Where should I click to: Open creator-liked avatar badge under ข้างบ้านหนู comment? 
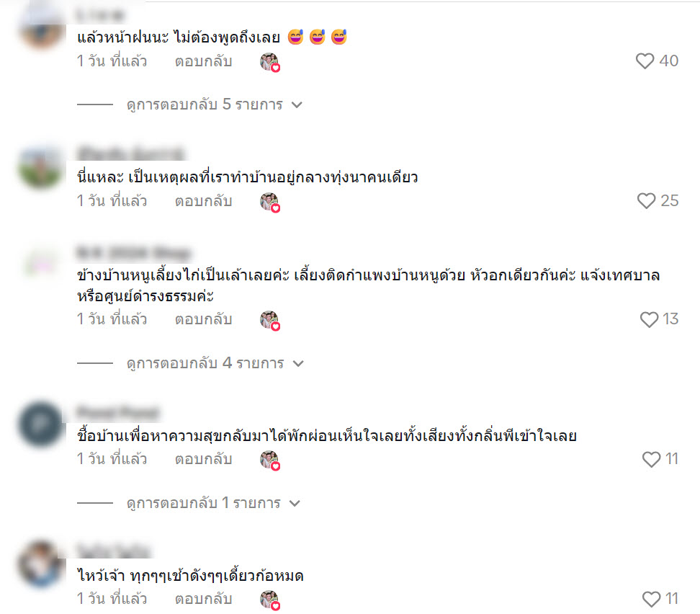click(x=269, y=321)
